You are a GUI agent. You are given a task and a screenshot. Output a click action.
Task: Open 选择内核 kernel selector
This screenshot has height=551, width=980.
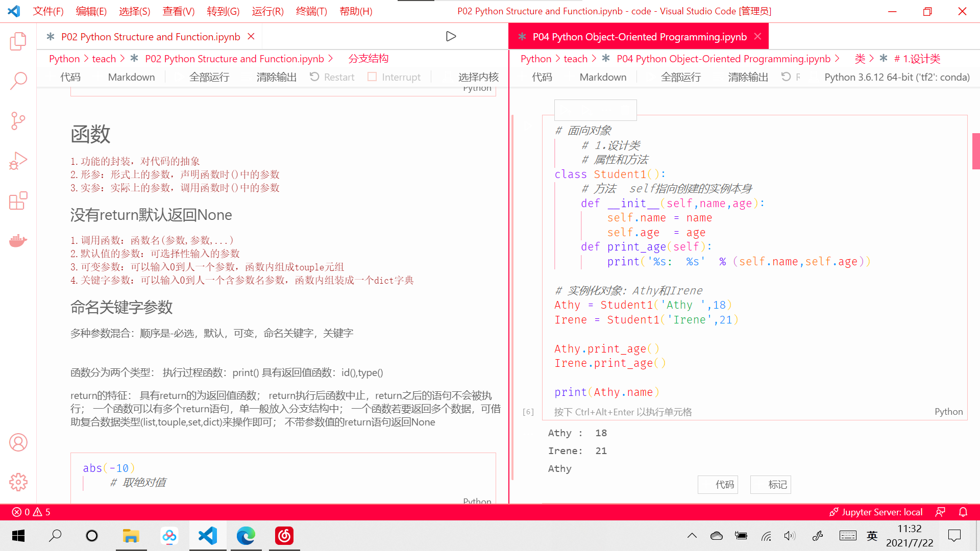478,77
